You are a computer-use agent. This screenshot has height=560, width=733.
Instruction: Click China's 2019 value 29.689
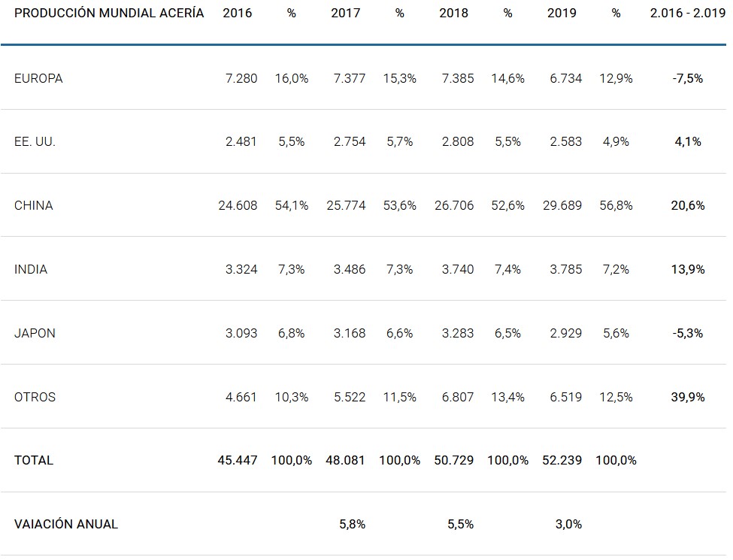pos(562,205)
